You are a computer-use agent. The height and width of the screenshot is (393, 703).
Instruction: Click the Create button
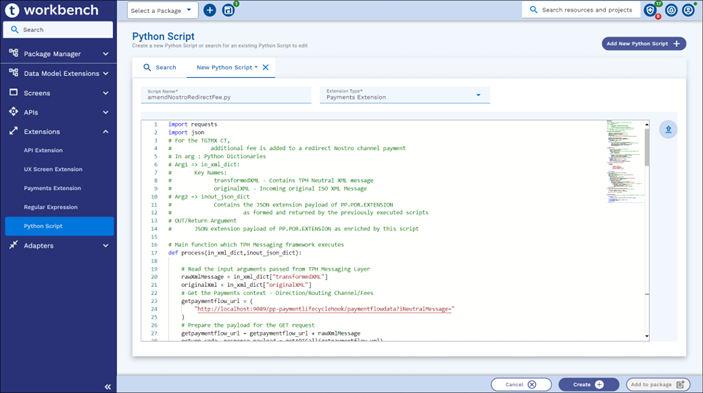(588, 384)
